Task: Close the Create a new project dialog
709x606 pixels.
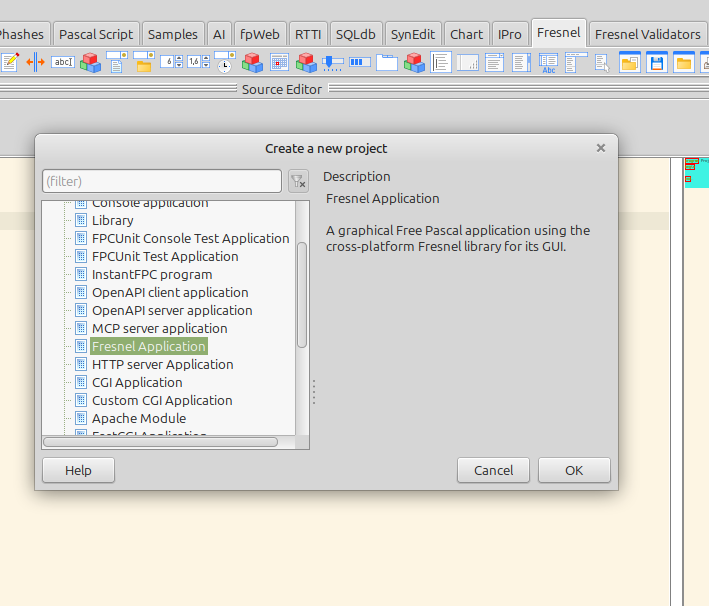Action: coord(600,148)
